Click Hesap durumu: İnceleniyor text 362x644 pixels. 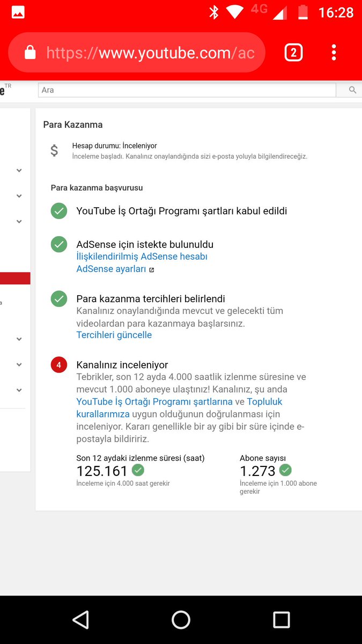[x=115, y=145]
